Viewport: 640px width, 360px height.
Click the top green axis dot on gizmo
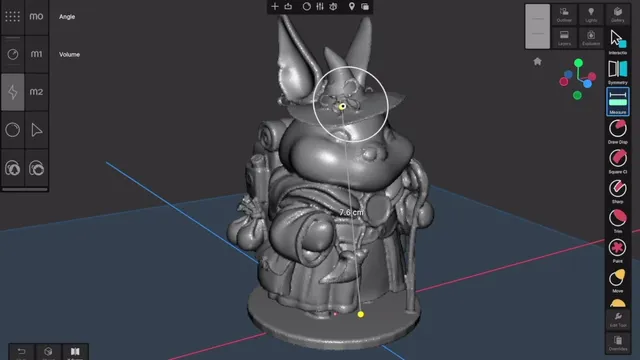point(578,63)
